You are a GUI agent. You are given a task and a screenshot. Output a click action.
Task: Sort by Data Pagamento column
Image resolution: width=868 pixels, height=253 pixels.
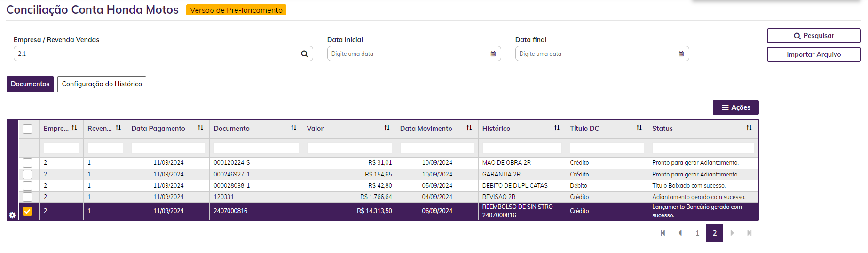[x=200, y=128]
